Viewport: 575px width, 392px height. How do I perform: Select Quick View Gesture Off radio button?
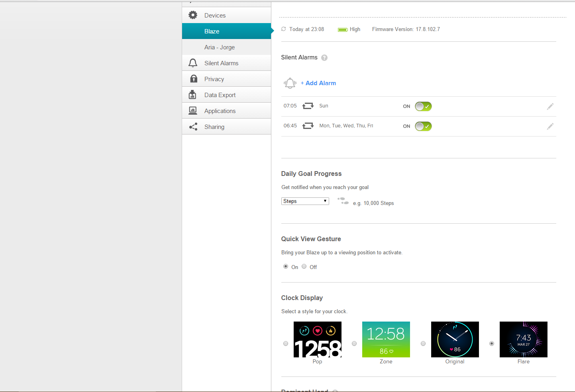click(x=304, y=266)
